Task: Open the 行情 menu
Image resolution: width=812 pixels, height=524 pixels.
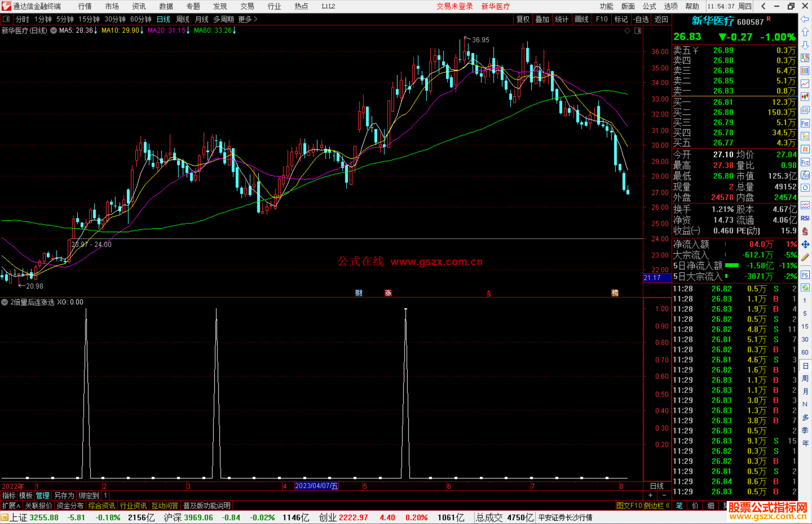Action: click(x=85, y=6)
